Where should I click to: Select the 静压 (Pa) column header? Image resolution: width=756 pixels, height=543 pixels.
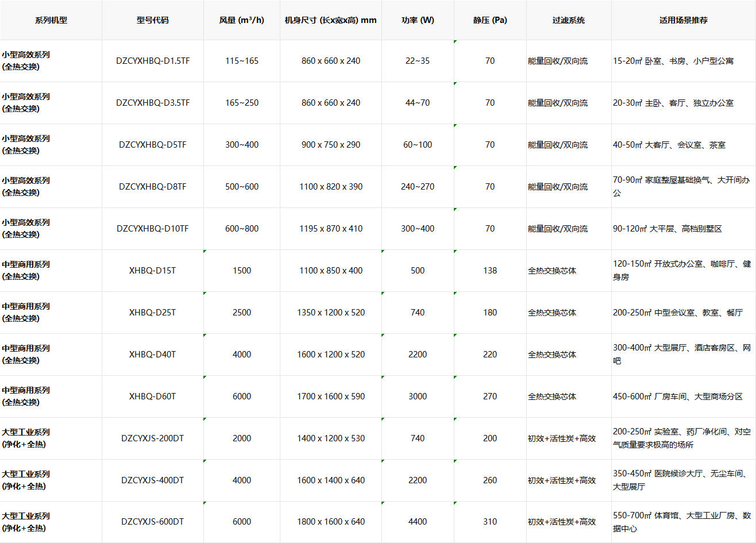[x=490, y=20]
